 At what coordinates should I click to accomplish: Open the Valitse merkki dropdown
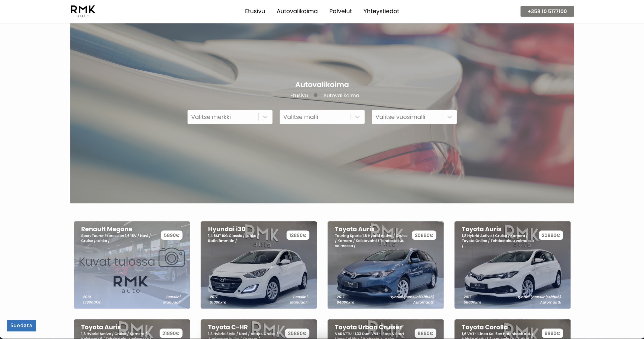click(230, 117)
